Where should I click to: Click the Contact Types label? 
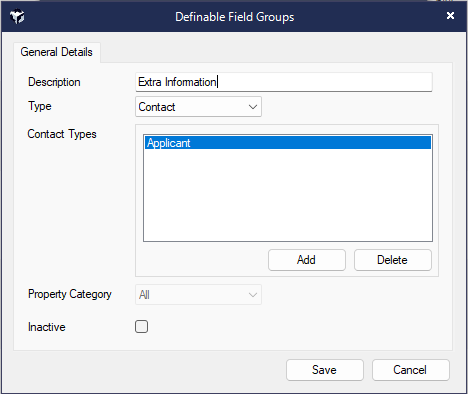pos(62,134)
